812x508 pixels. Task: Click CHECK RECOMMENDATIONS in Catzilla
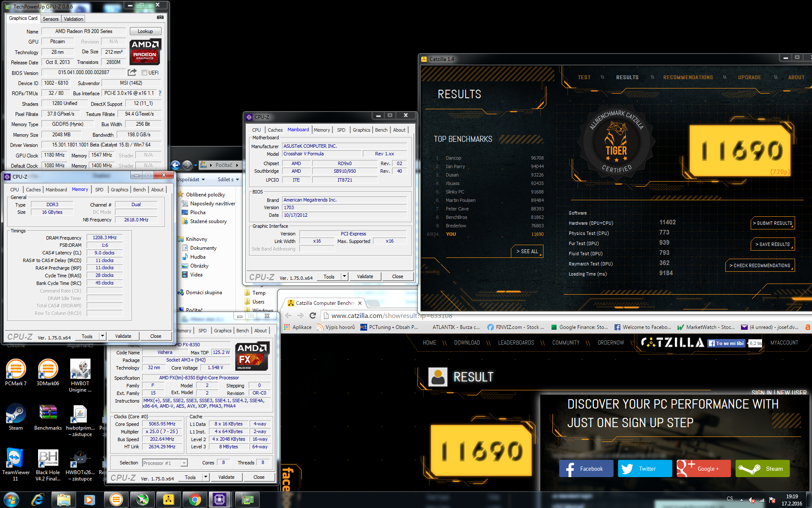click(760, 265)
